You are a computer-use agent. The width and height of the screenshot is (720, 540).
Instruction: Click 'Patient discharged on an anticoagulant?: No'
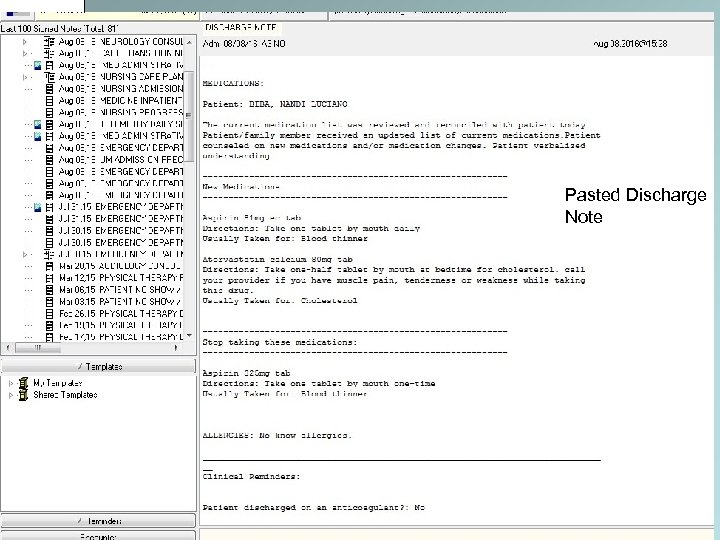[x=314, y=508]
